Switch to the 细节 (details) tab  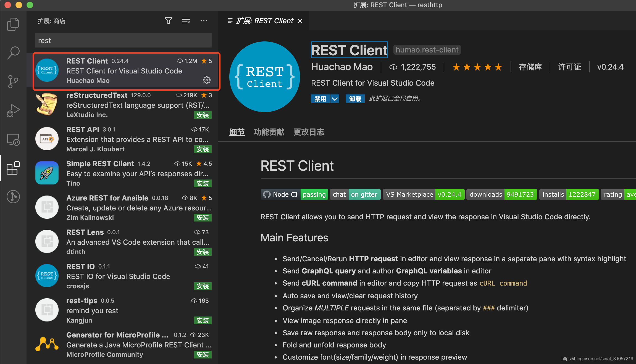(237, 132)
